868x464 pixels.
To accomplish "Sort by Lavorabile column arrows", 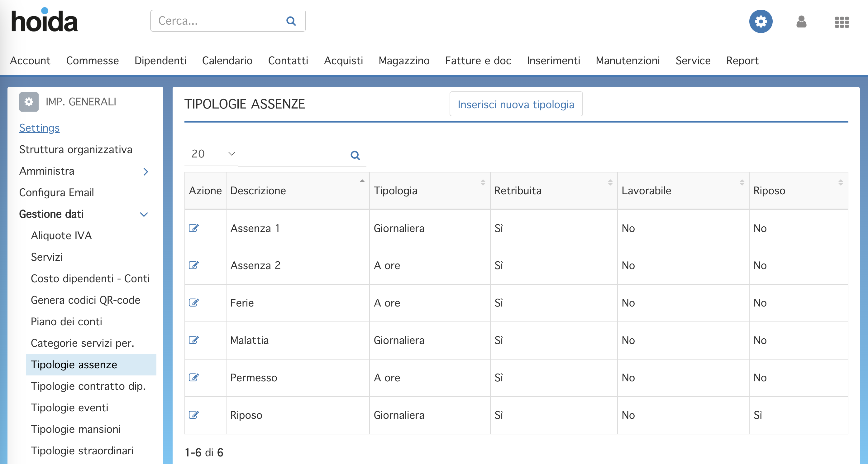I will point(742,182).
